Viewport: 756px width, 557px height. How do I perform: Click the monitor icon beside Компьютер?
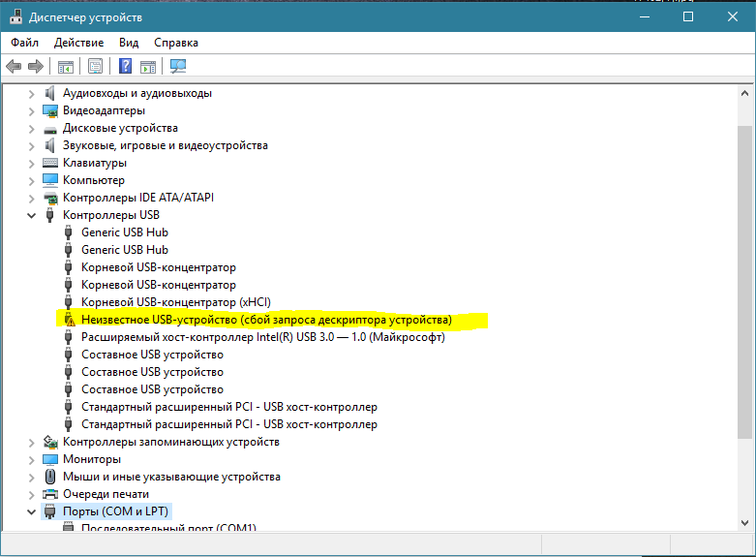tap(50, 180)
